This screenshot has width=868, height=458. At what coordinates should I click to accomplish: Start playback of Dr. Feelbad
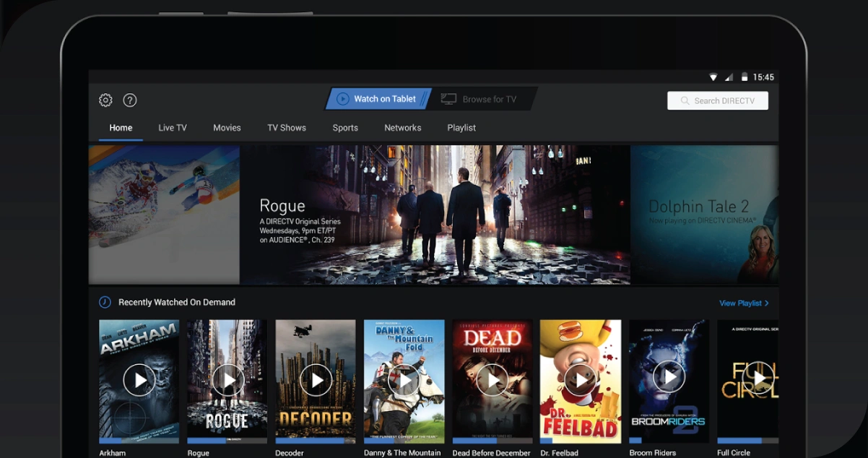click(x=581, y=380)
